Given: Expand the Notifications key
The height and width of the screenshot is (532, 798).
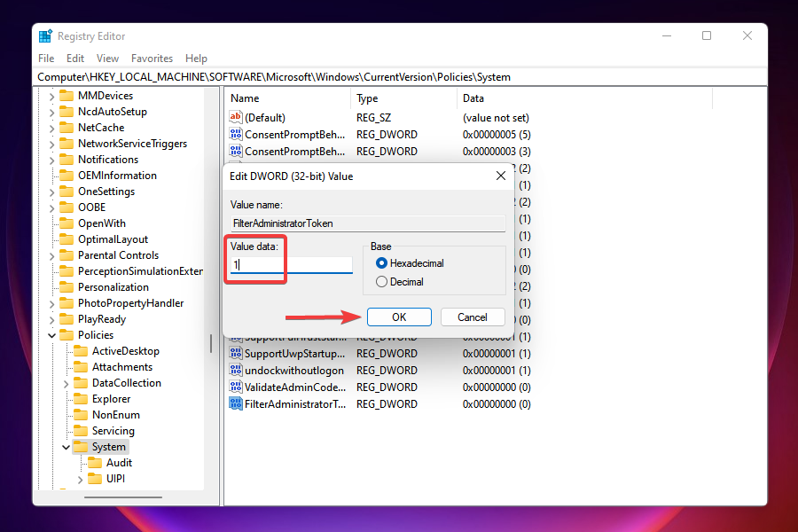Looking at the screenshot, I should 51,160.
